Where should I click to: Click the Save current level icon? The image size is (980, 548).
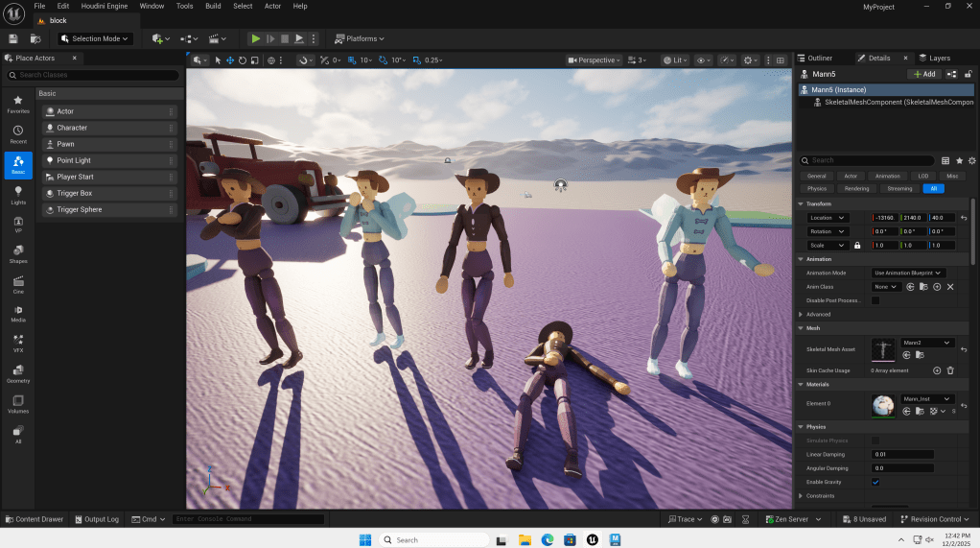pyautogui.click(x=13, y=38)
